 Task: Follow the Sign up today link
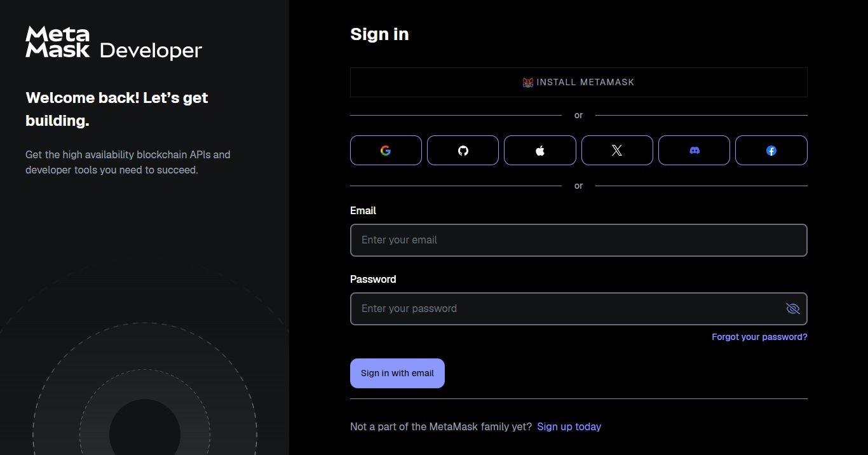pos(569,426)
